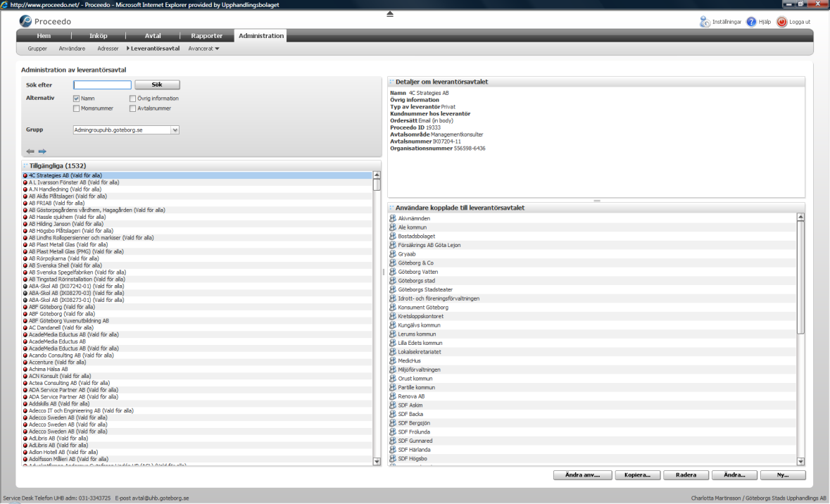Select Adecco IT och Engineering AB row
Viewport: 830px width, 504px height.
[197, 411]
